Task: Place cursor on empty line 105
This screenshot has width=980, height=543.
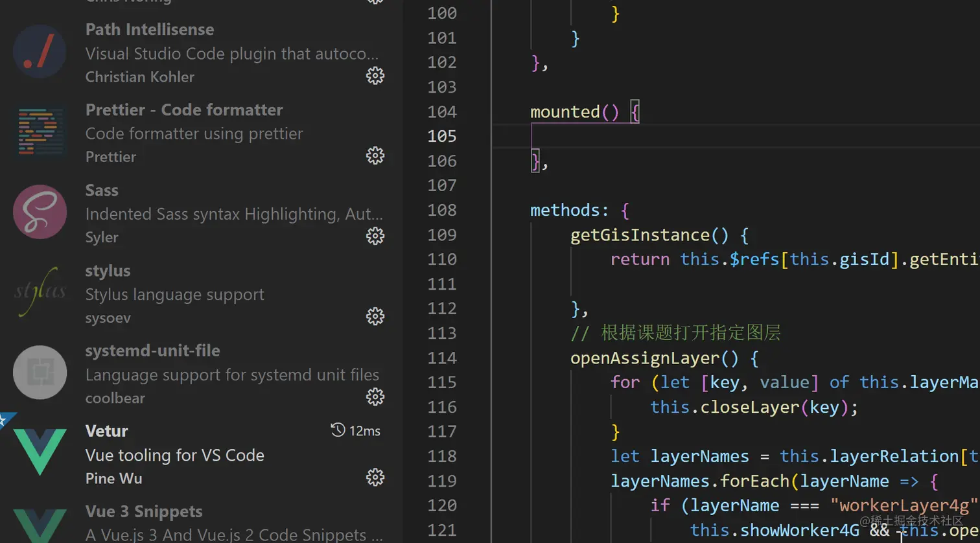Action: [x=736, y=136]
